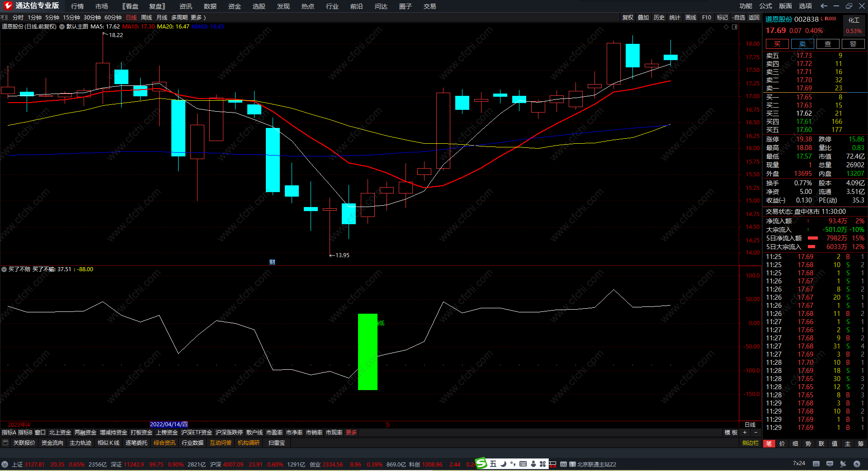The height and width of the screenshot is (471, 868).
Task: Click the 化工 sector box
Action: tap(854, 25)
